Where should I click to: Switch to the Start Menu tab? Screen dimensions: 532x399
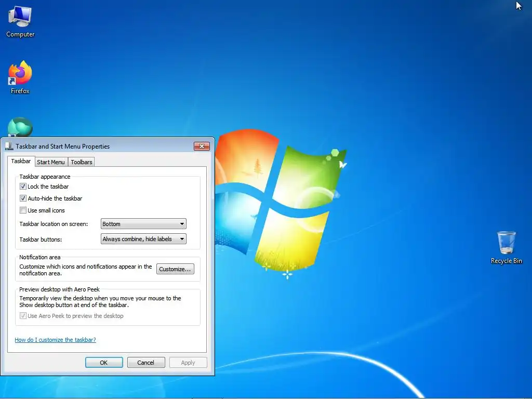(50, 162)
